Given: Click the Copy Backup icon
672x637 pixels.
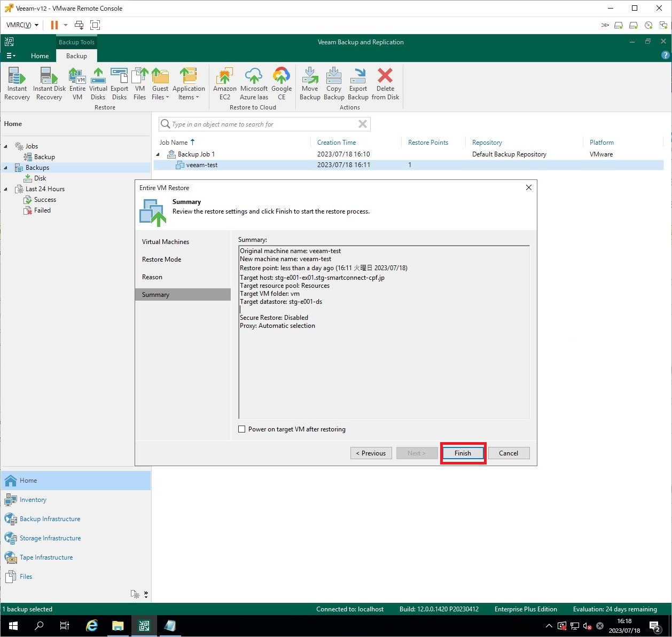Looking at the screenshot, I should point(334,84).
